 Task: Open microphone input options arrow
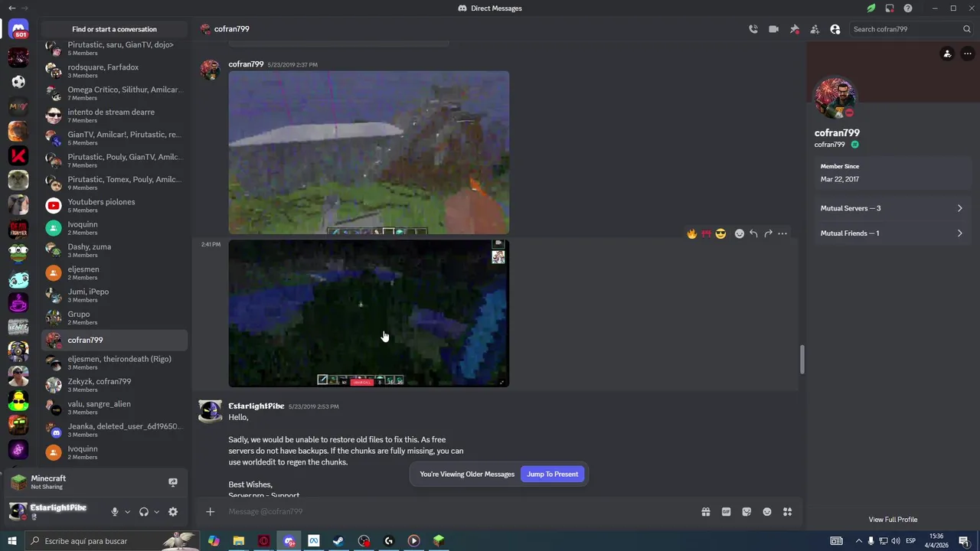tap(127, 512)
